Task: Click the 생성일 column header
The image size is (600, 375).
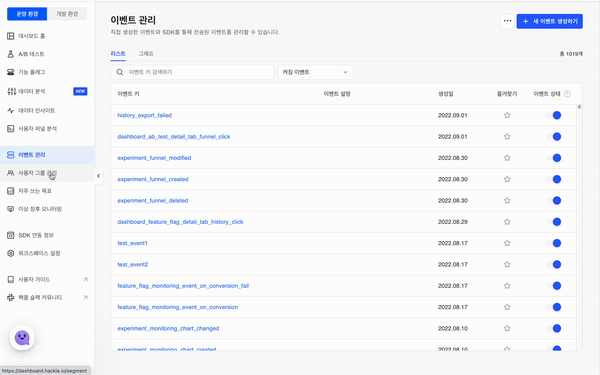Action: [446, 94]
